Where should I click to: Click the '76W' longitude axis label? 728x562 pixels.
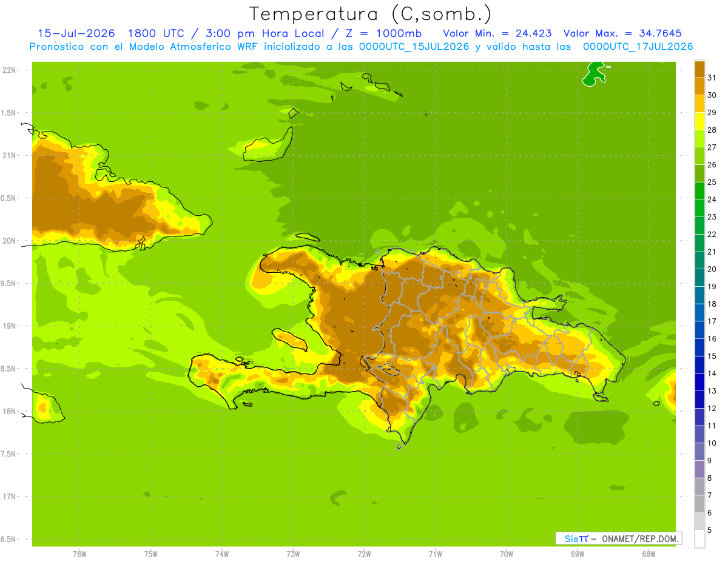(79, 554)
